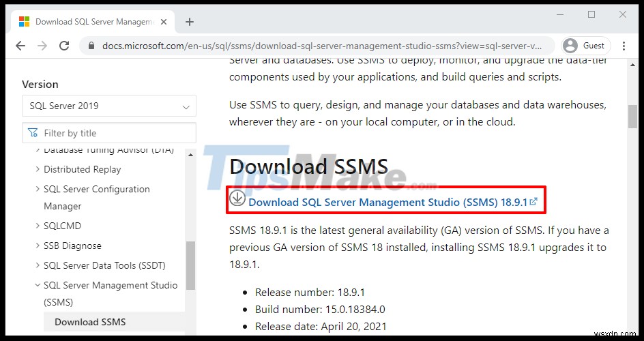Click the filter funnel icon
This screenshot has width=644, height=341.
tap(33, 133)
